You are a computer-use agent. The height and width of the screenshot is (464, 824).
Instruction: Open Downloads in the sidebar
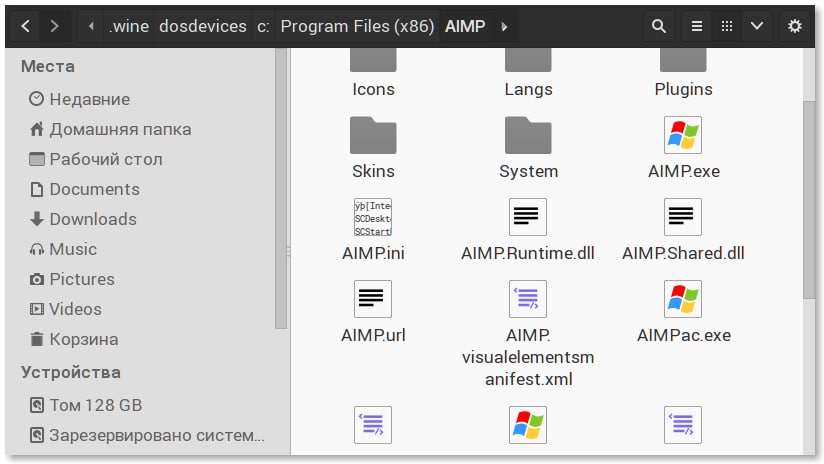[83, 219]
